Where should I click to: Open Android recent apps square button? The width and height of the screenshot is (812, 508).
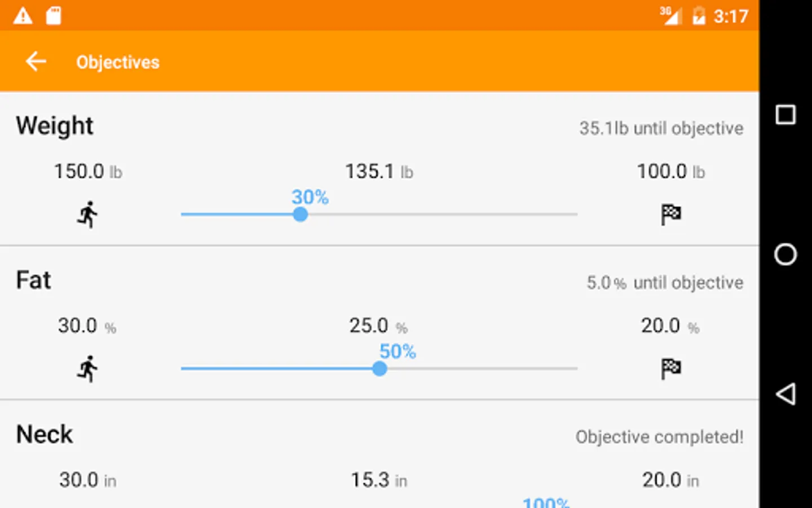[x=785, y=115]
